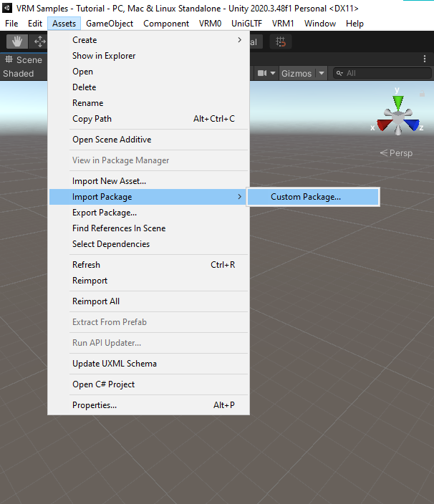Click the green Y axis gizmo cone
Image resolution: width=434 pixels, height=504 pixels.
click(398, 102)
